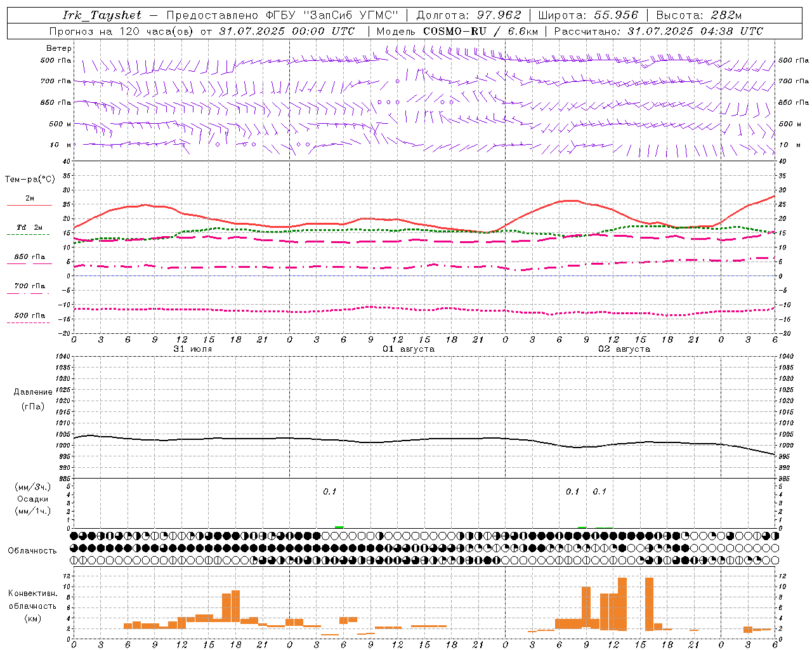812x650 pixels.
Task: Click the Облачность cloudiness label
Action: [x=32, y=550]
